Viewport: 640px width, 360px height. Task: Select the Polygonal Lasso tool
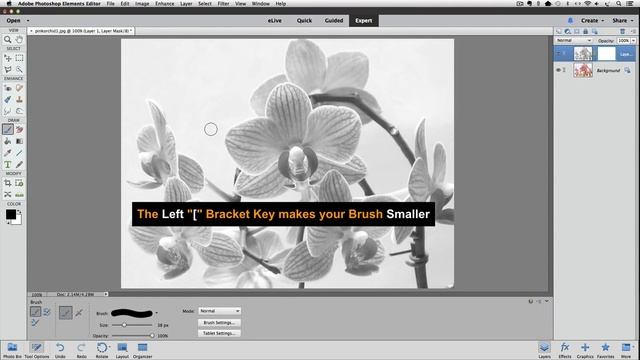[7, 69]
